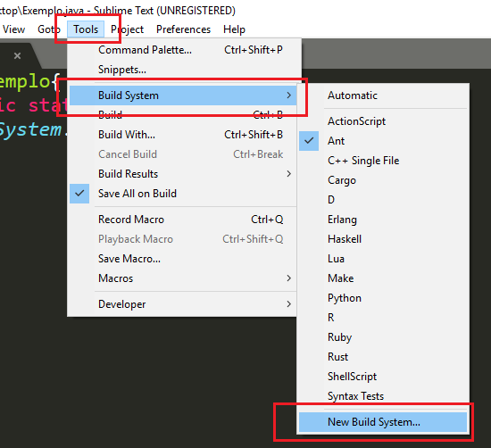Select Snippets… menu entry
This screenshot has height=448, width=491.
coord(183,70)
